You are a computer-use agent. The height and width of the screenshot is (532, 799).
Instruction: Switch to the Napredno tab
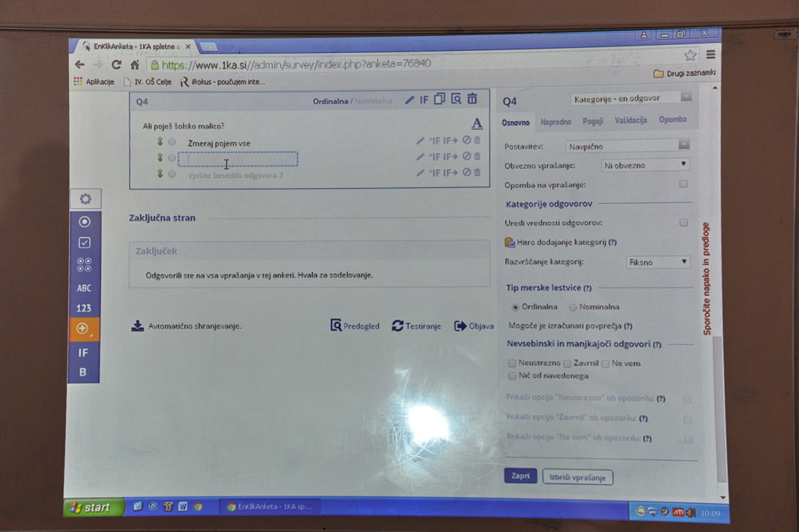click(556, 121)
